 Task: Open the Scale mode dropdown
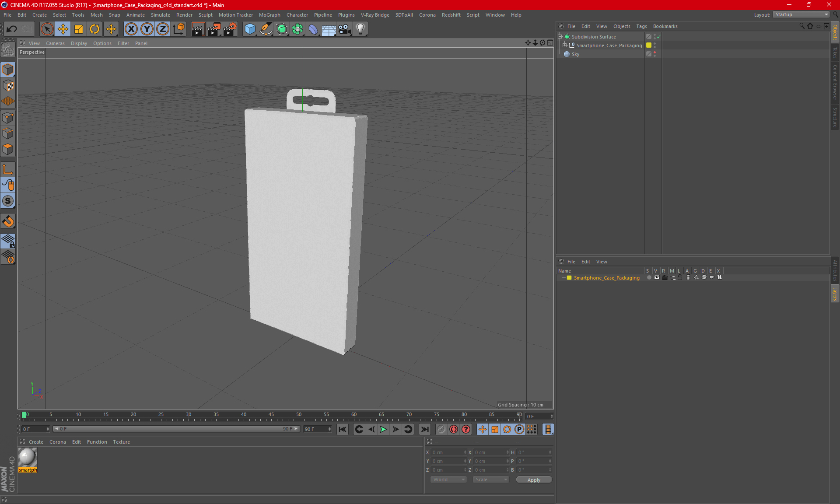491,480
